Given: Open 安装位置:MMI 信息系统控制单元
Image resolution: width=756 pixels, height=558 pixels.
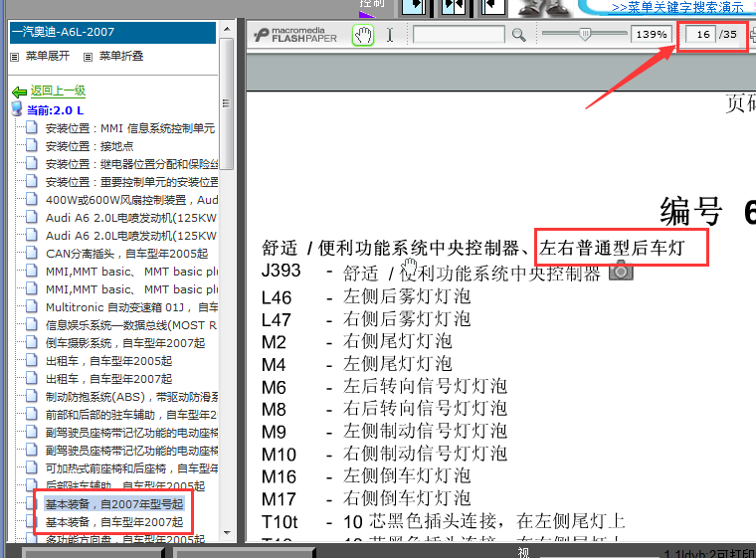Looking at the screenshot, I should [x=130, y=128].
